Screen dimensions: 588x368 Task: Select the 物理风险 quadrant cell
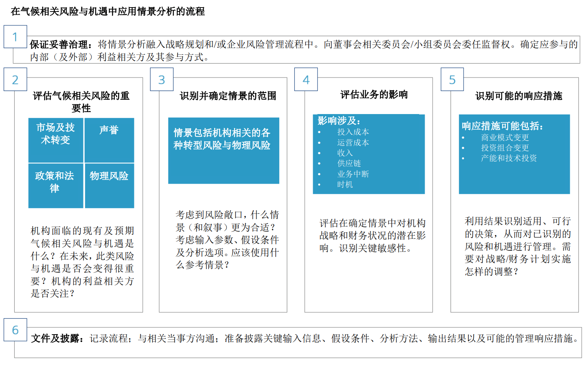pyautogui.click(x=109, y=185)
